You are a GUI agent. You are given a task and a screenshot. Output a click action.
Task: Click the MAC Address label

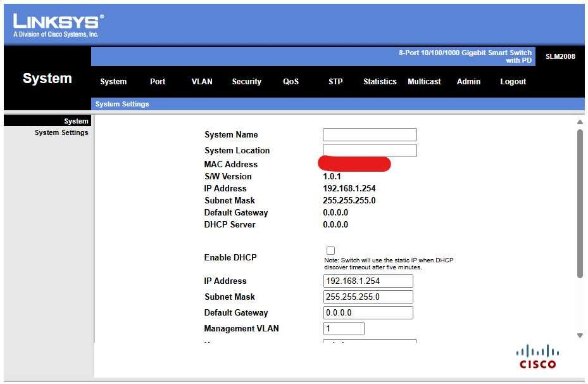click(x=230, y=164)
